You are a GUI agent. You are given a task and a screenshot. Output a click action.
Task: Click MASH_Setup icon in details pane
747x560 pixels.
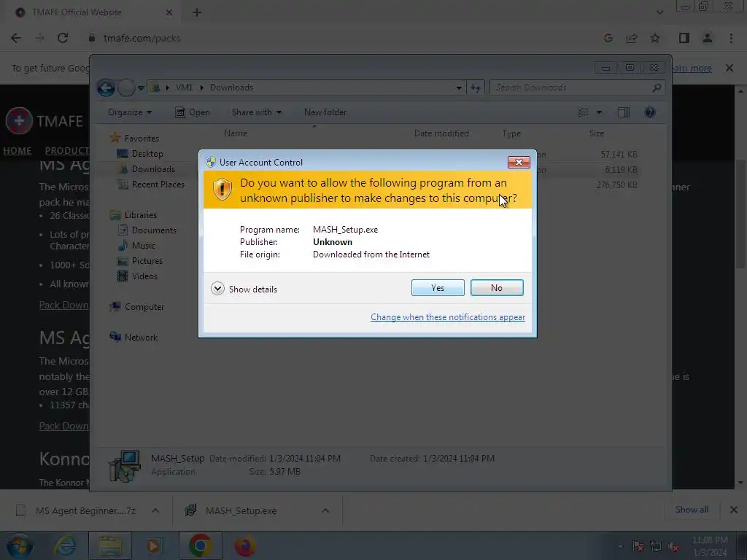124,466
